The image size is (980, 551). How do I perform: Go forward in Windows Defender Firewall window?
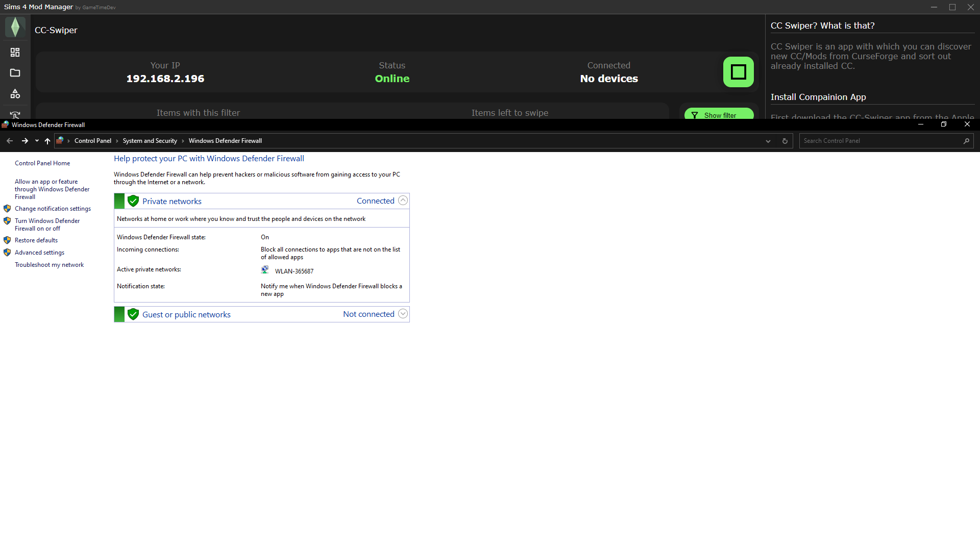[24, 141]
